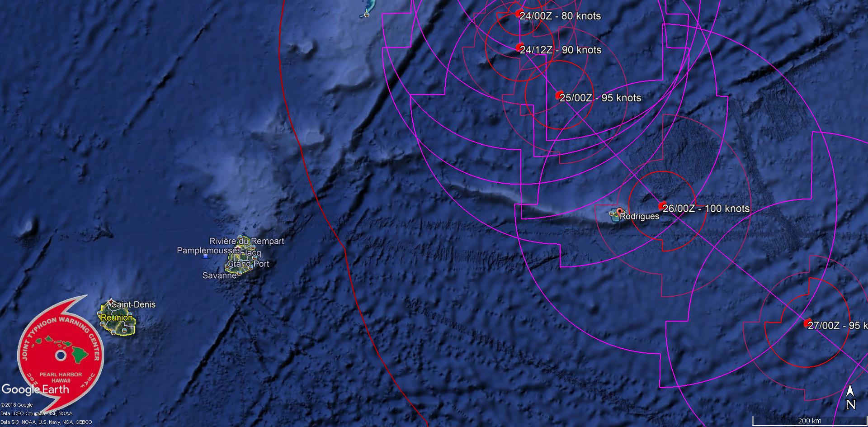Click the north compass arrow indicator
The height and width of the screenshot is (427, 868).
[850, 397]
